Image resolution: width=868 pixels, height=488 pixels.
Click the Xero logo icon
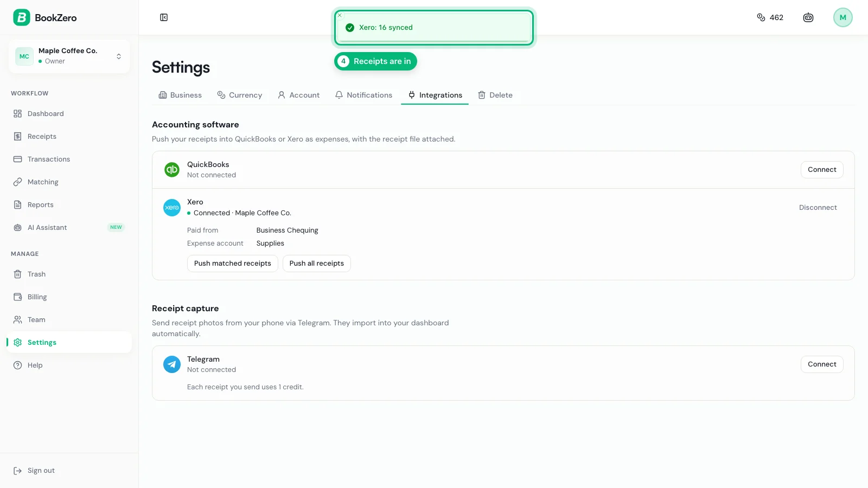coord(172,208)
